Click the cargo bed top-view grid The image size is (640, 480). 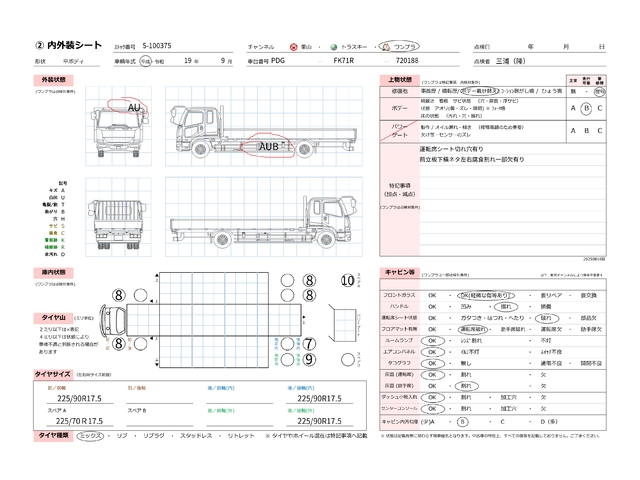(x=213, y=320)
